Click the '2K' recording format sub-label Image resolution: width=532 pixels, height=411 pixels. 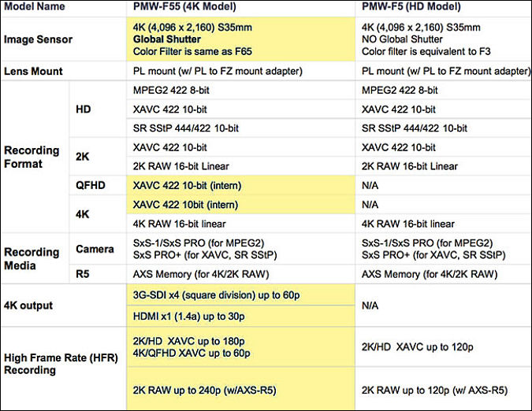(83, 157)
